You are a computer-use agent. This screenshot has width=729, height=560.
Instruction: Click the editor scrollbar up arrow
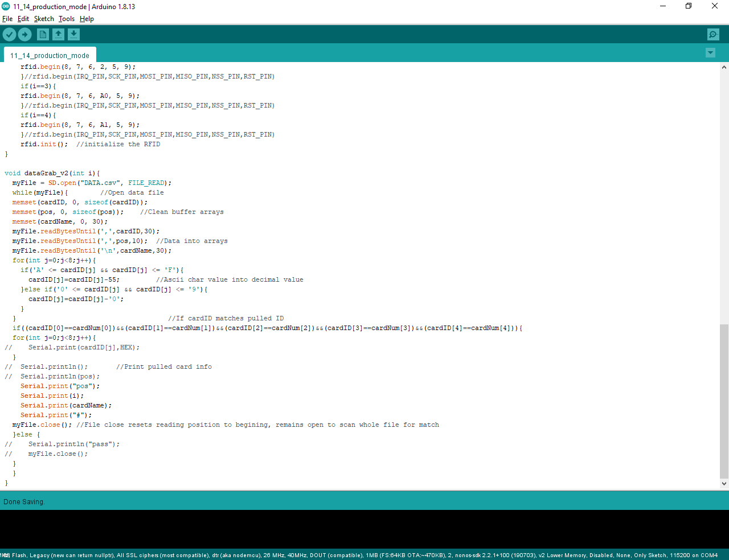pyautogui.click(x=724, y=67)
